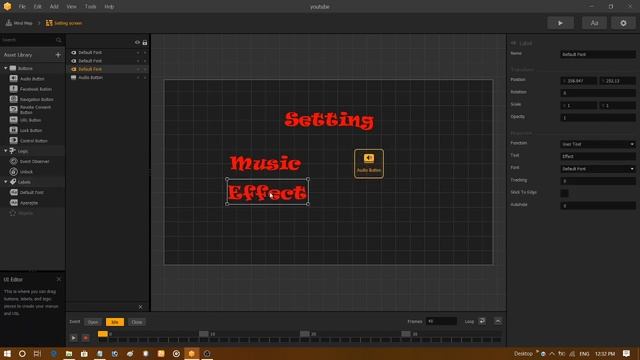Start timeline recording with red button
The width and height of the screenshot is (640, 360).
(x=86, y=338)
